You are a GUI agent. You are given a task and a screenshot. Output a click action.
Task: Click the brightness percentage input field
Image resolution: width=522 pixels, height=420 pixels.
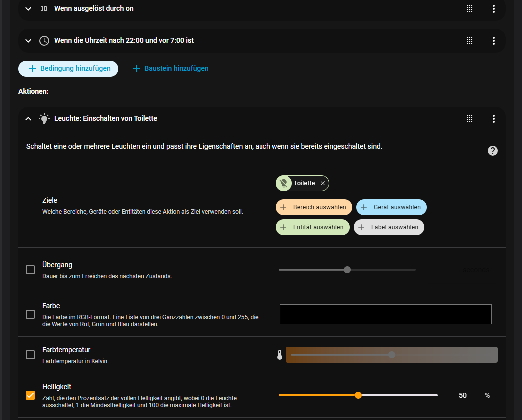[462, 395]
